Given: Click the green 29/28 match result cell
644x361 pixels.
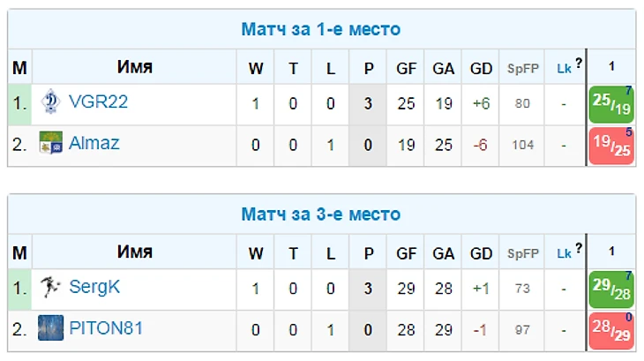Looking at the screenshot, I should coord(611,289).
